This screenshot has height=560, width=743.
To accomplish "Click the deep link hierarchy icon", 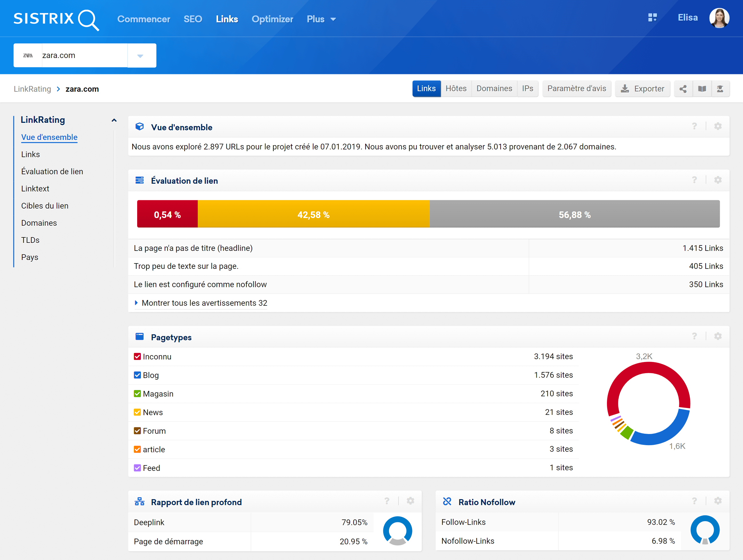I will pyautogui.click(x=139, y=502).
